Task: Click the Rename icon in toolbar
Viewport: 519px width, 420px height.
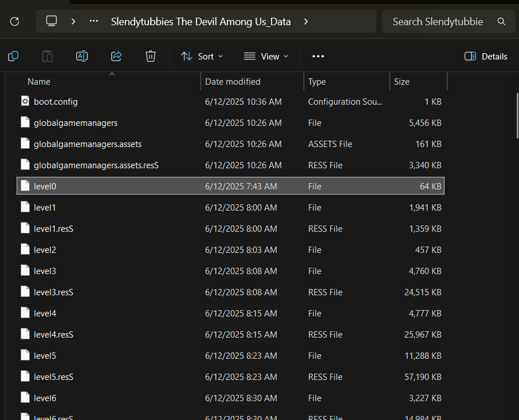Action: click(x=82, y=56)
